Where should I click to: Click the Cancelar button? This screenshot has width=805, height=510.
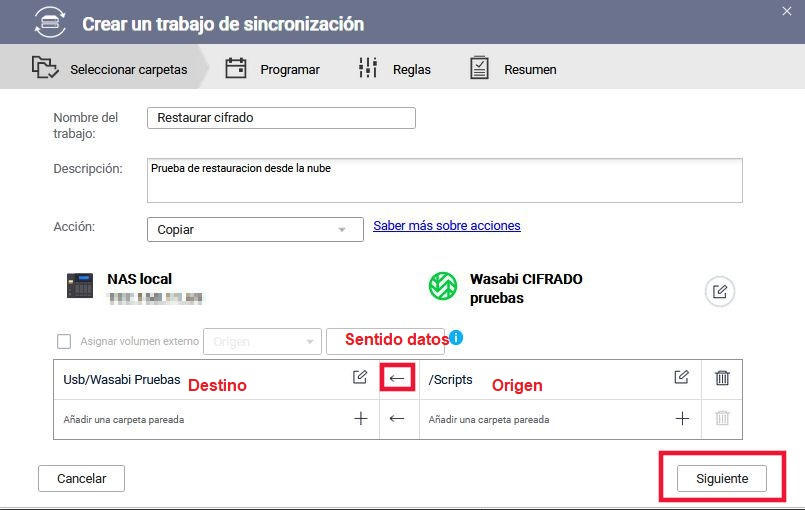pos(80,479)
